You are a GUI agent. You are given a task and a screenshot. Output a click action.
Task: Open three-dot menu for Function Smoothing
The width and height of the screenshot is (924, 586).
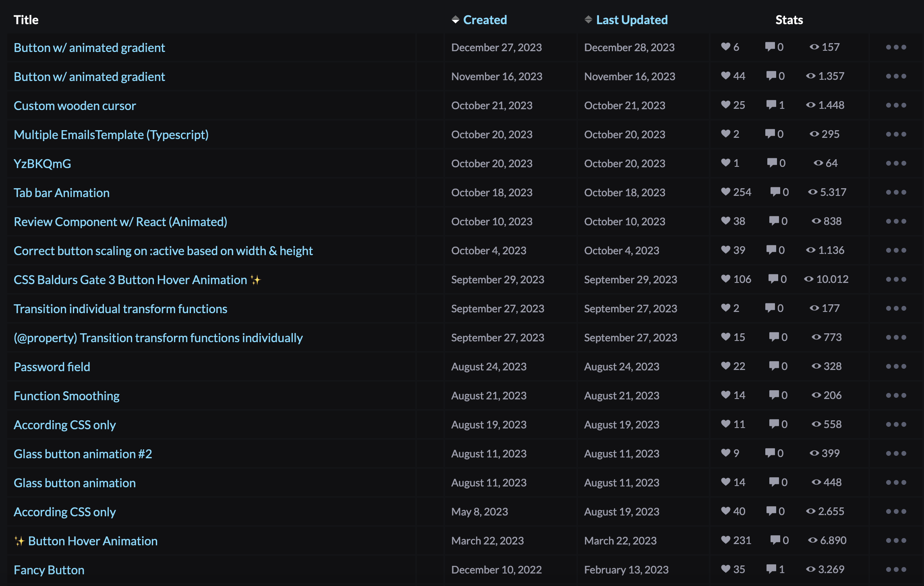(896, 395)
